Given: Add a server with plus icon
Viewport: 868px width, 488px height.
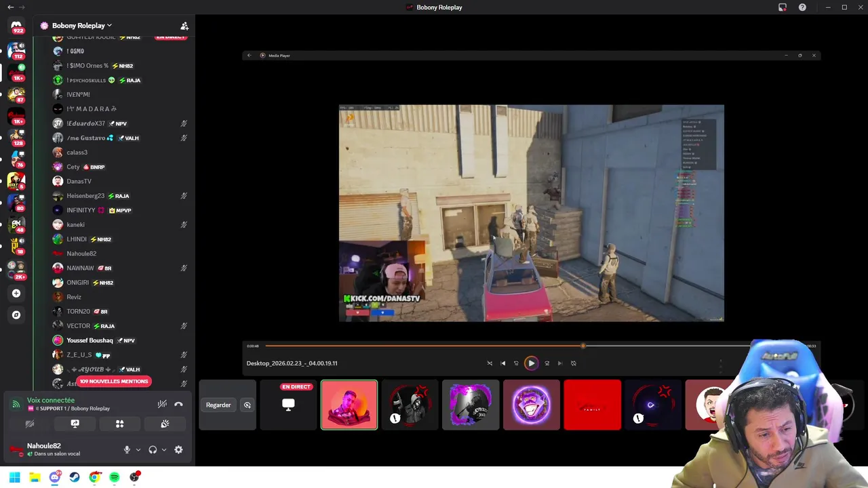Looking at the screenshot, I should [x=16, y=293].
